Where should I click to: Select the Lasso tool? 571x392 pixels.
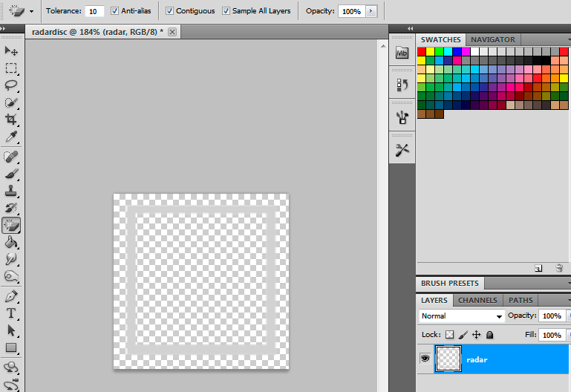(11, 85)
